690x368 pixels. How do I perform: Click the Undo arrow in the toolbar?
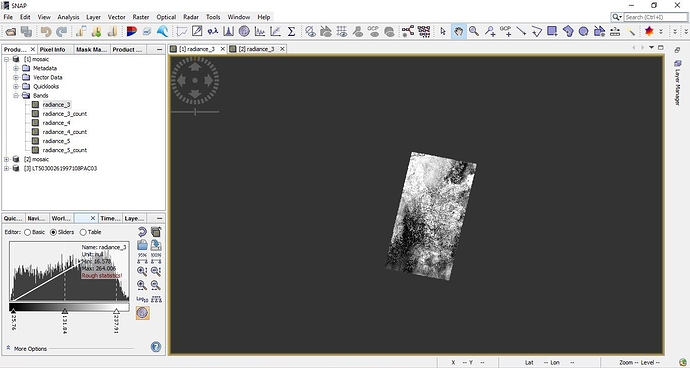click(x=46, y=31)
